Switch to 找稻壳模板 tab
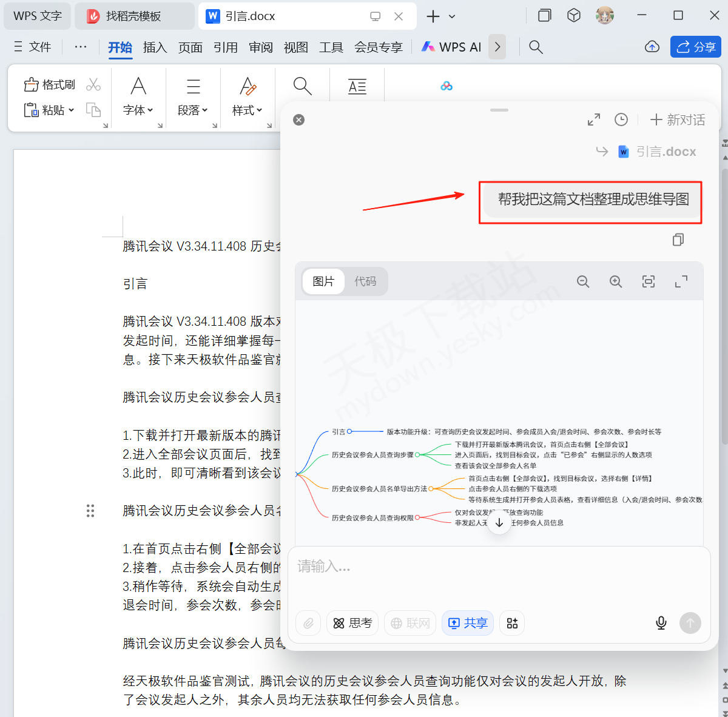Viewport: 728px width, 717px height. coord(134,16)
